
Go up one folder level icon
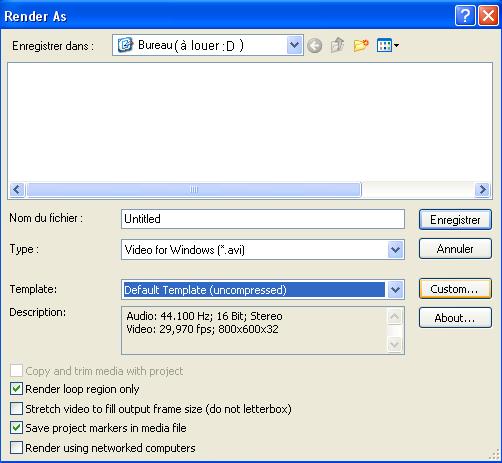tap(337, 45)
